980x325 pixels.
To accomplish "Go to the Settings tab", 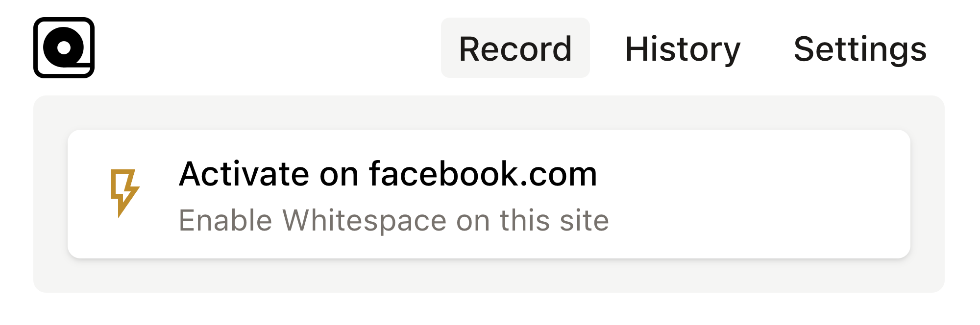I will [x=860, y=48].
